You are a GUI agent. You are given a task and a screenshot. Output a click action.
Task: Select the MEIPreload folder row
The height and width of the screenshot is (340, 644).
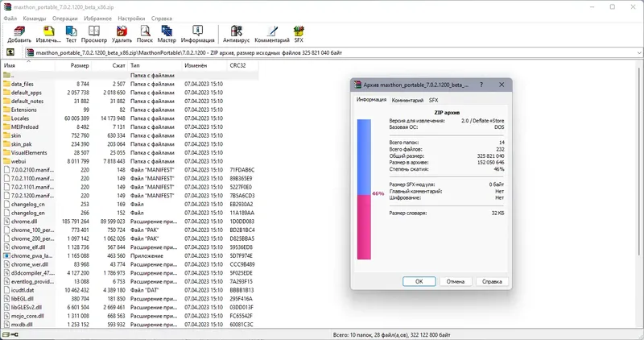(x=130, y=126)
